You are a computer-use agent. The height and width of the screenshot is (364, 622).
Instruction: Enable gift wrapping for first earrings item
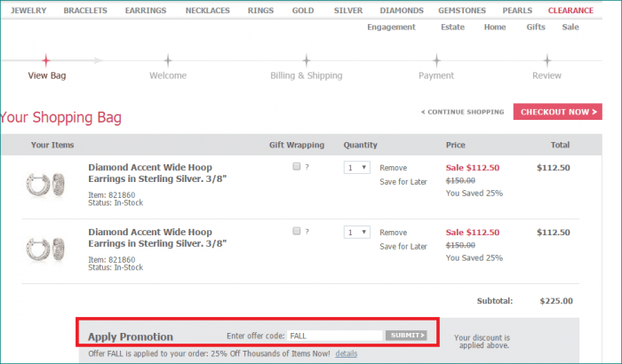click(x=296, y=167)
